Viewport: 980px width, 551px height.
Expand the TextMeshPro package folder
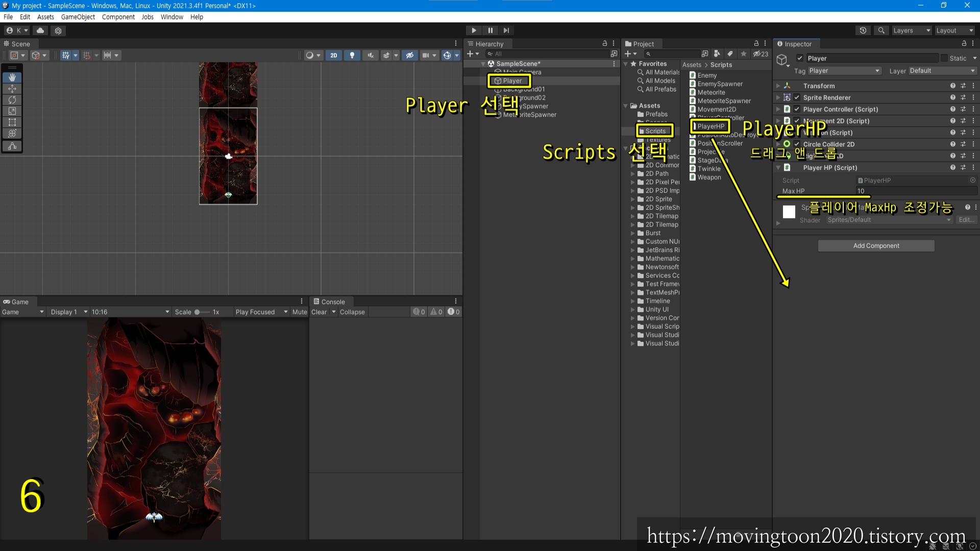tap(633, 292)
